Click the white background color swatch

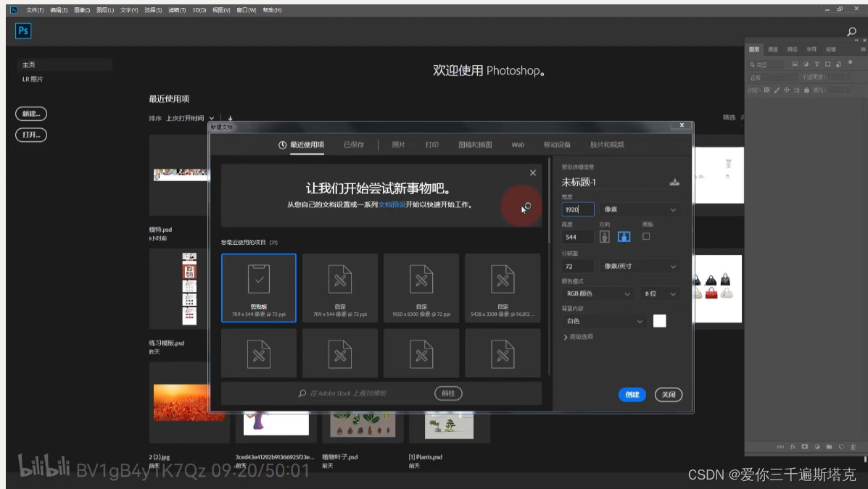tap(659, 321)
